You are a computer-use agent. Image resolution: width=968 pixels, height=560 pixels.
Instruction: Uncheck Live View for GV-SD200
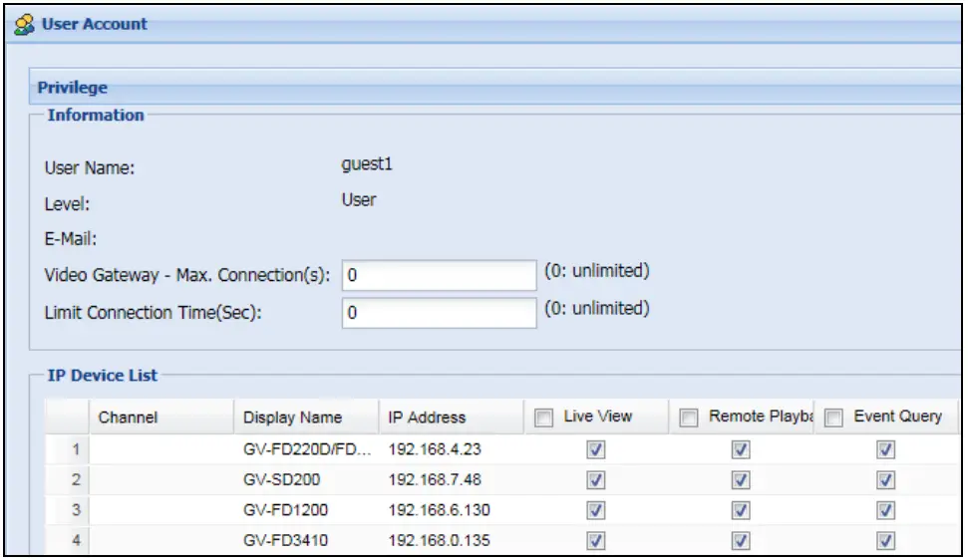[596, 480]
